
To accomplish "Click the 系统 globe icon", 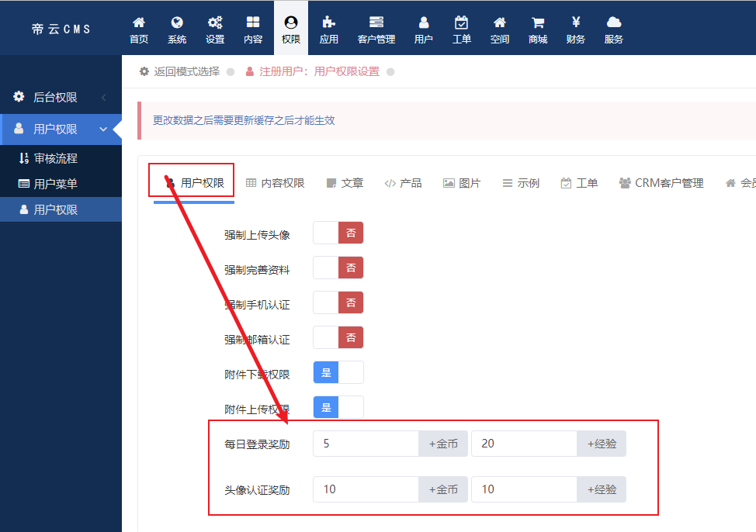I will pyautogui.click(x=177, y=22).
